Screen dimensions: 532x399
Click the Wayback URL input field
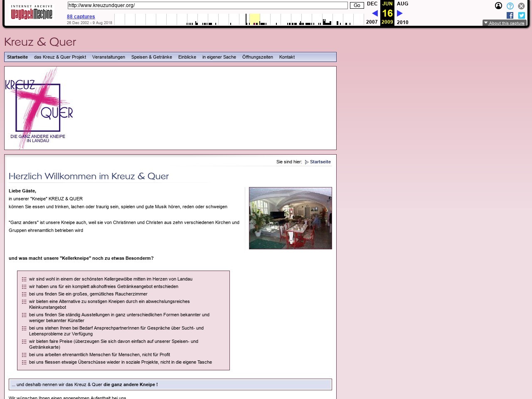point(207,5)
